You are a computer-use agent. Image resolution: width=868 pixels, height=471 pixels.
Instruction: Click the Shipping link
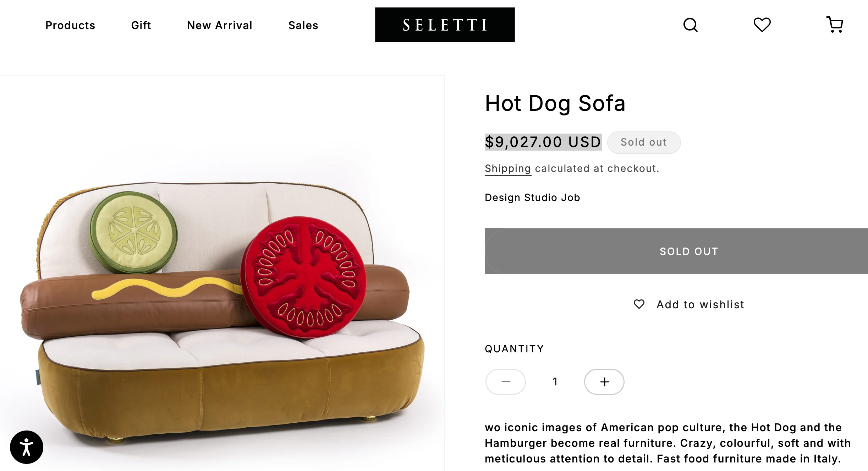pyautogui.click(x=508, y=168)
